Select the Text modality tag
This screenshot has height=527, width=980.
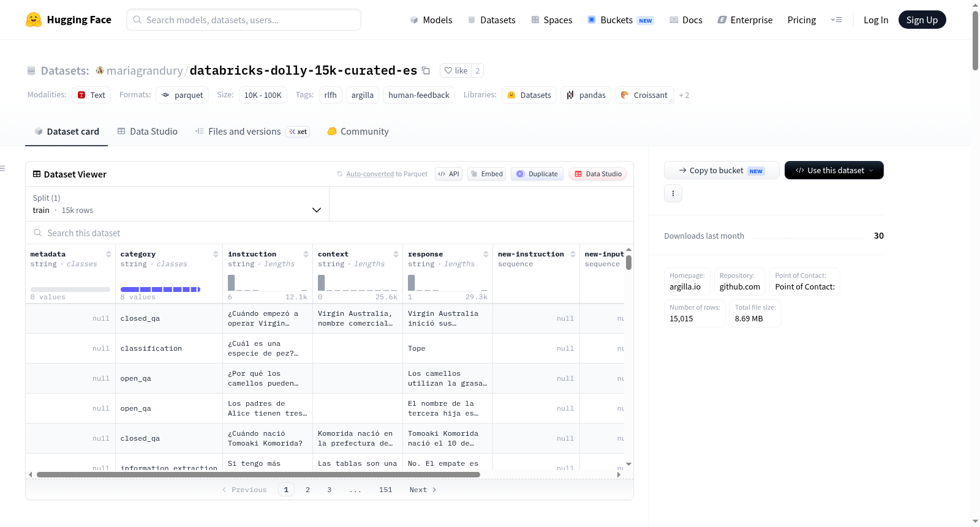pos(91,95)
